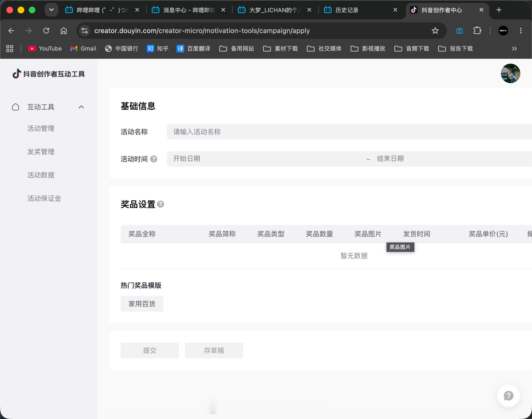This screenshot has width=532, height=419.
Task: Select the 家用百货 prize template
Action: pyautogui.click(x=142, y=304)
